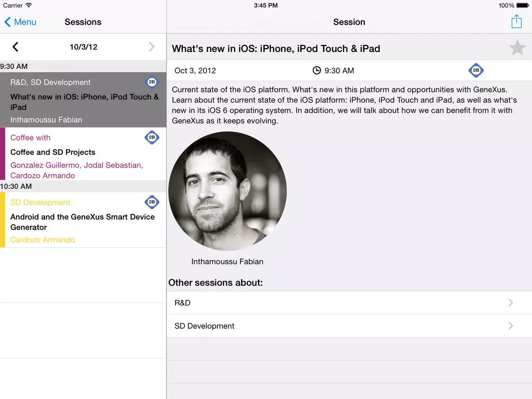Mark session as favorite with star
The height and width of the screenshot is (399, 532).
tap(517, 47)
